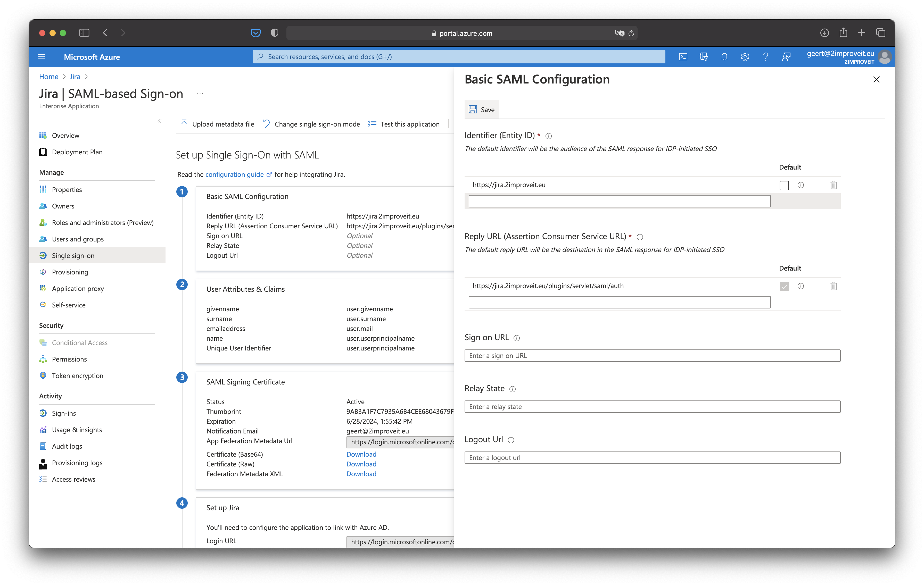This screenshot has height=586, width=924.
Task: Show info tooltip for Logout Url
Action: coord(511,440)
